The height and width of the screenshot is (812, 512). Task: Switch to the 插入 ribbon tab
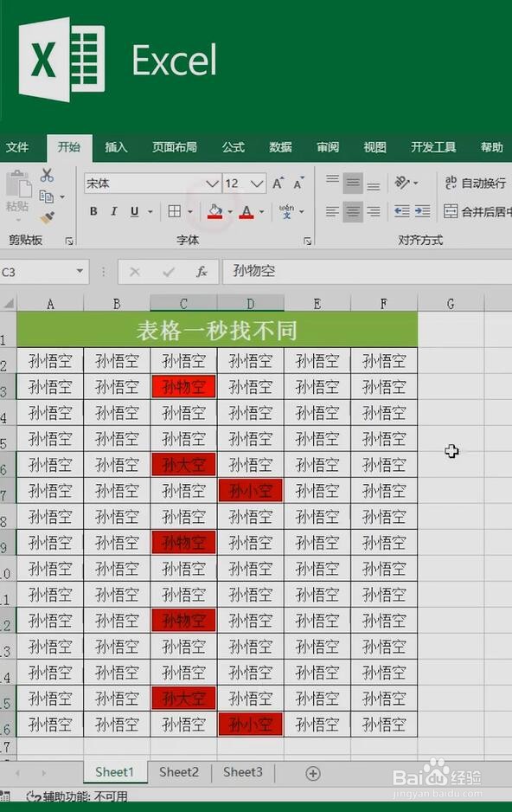click(x=116, y=147)
